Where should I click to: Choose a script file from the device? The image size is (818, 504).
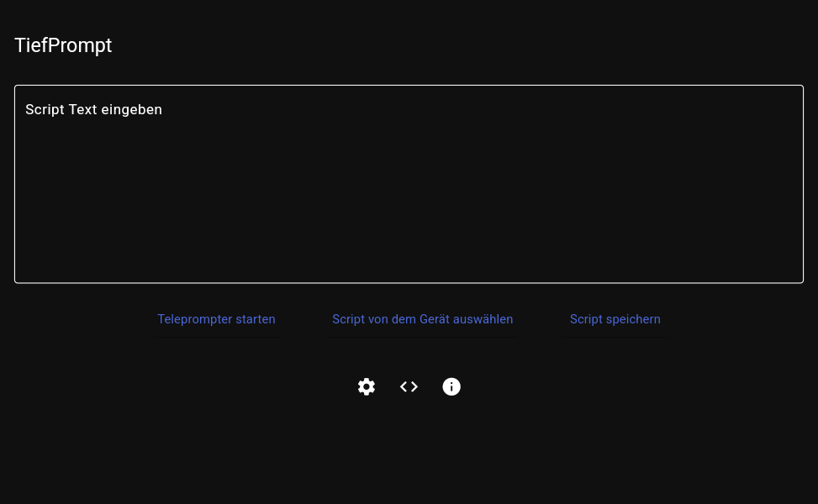coord(422,319)
